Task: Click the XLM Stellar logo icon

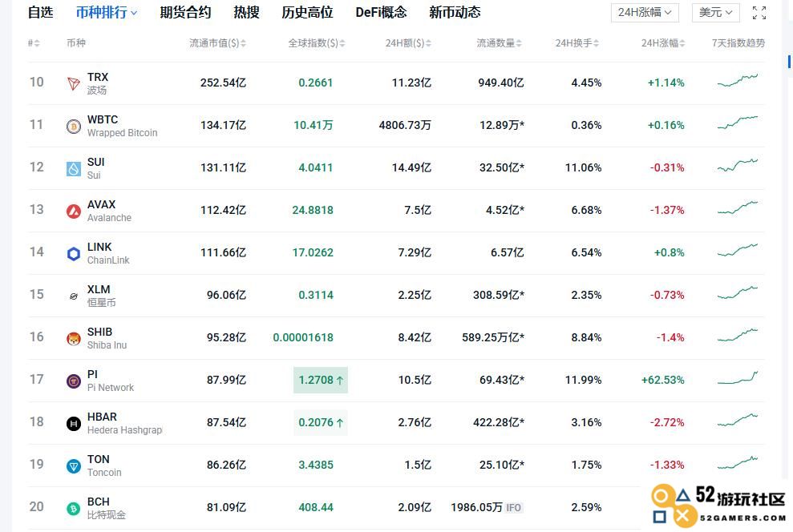Action: click(74, 296)
